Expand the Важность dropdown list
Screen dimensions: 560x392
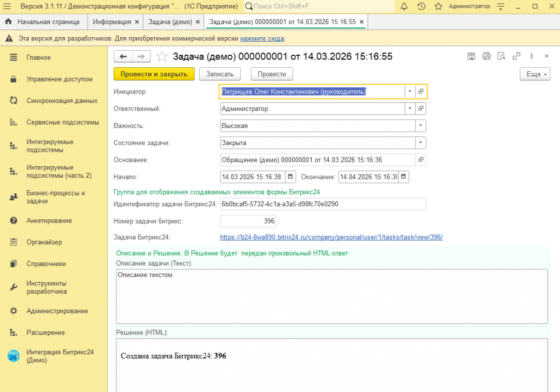click(420, 126)
